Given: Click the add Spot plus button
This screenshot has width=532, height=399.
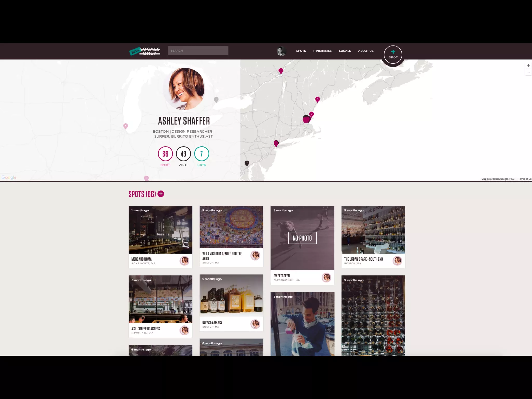Looking at the screenshot, I should [393, 54].
